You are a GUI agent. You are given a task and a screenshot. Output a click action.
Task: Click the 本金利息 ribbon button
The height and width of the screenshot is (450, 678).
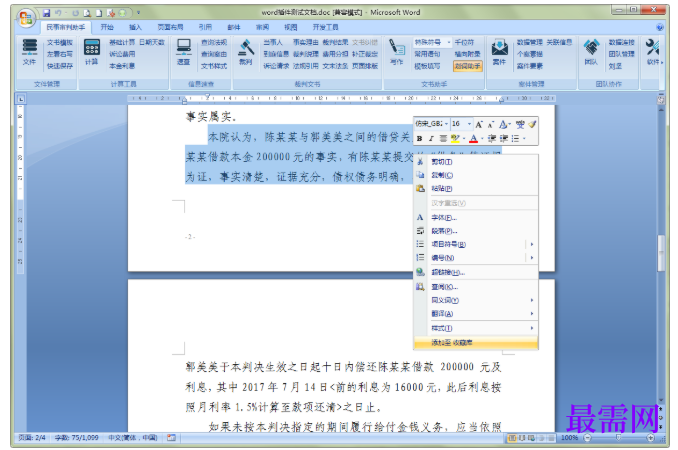(122, 66)
